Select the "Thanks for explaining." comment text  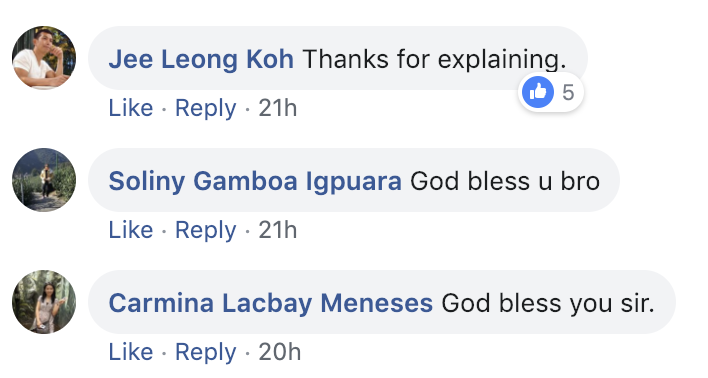point(434,60)
